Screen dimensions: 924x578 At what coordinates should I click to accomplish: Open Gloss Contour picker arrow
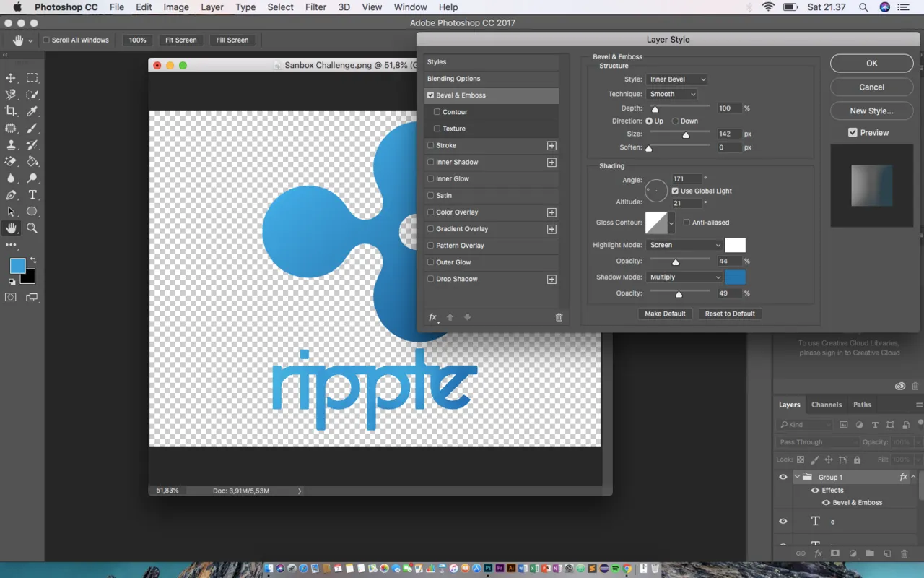pyautogui.click(x=671, y=223)
